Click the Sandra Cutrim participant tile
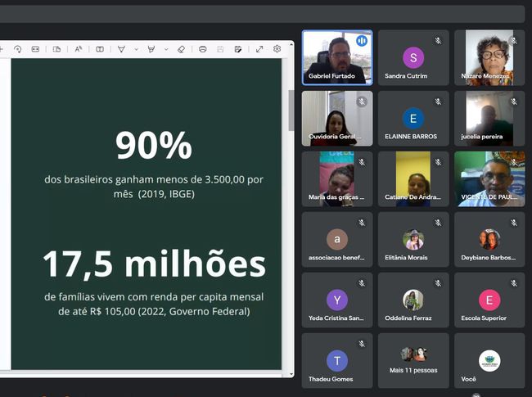 coord(413,57)
